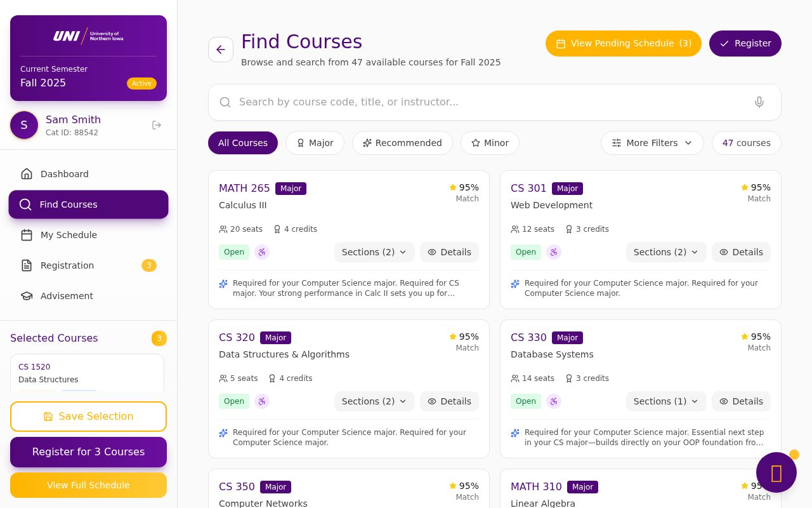This screenshot has width=812, height=508.
Task: Open Advisement in the sidebar
Action: point(88,296)
